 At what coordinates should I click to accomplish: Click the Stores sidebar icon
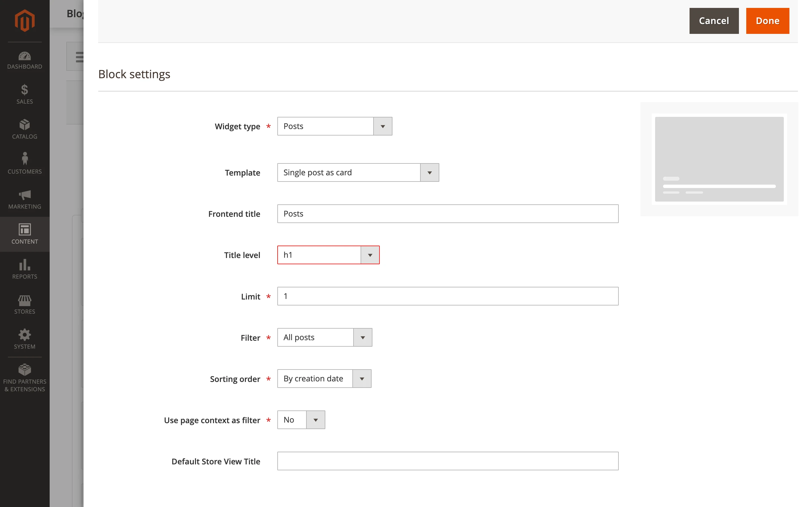[25, 302]
